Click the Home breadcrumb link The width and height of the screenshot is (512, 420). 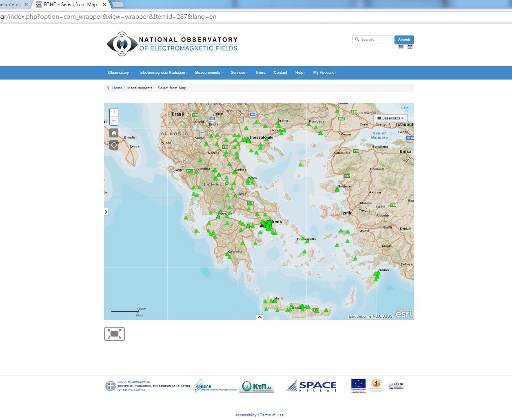(117, 88)
